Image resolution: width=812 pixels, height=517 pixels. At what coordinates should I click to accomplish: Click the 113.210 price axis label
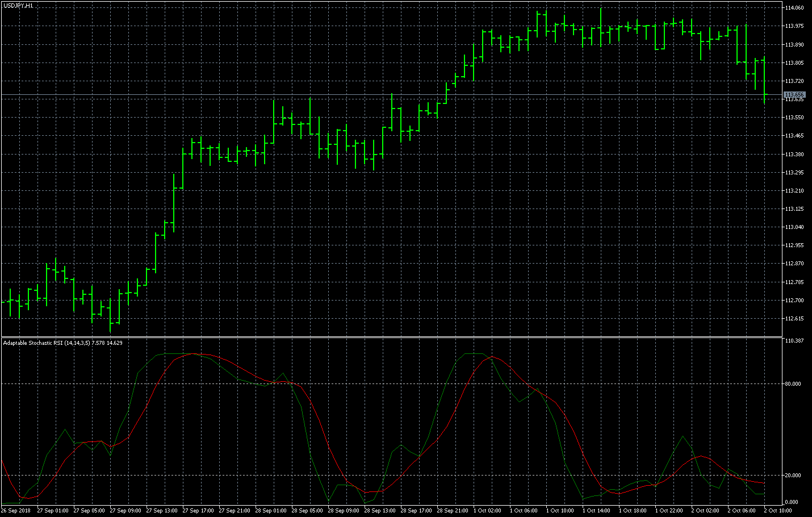794,191
